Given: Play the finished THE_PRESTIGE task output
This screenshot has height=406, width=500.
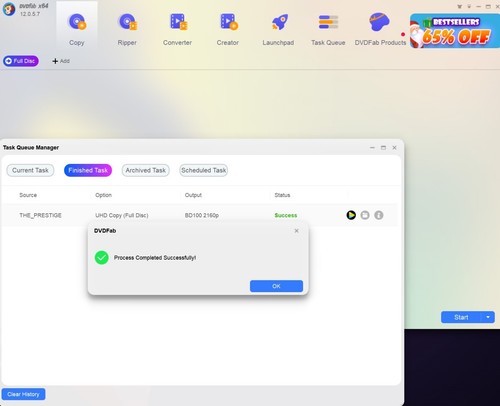Looking at the screenshot, I should click(x=351, y=215).
